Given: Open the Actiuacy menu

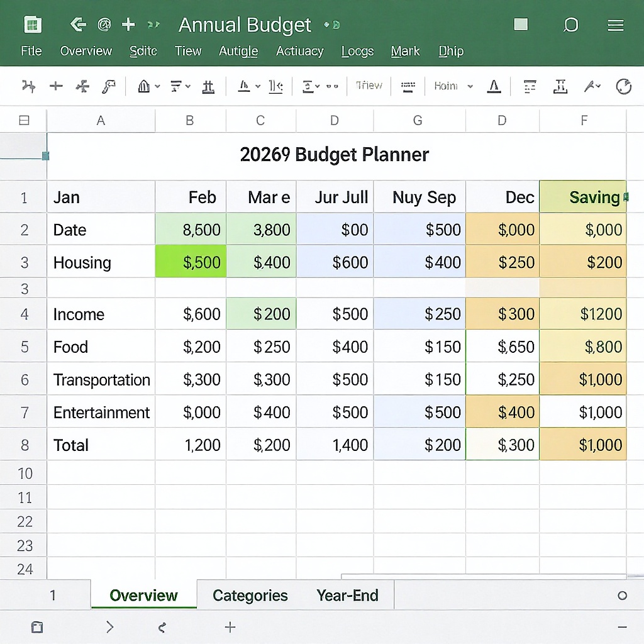Looking at the screenshot, I should pyautogui.click(x=300, y=52).
